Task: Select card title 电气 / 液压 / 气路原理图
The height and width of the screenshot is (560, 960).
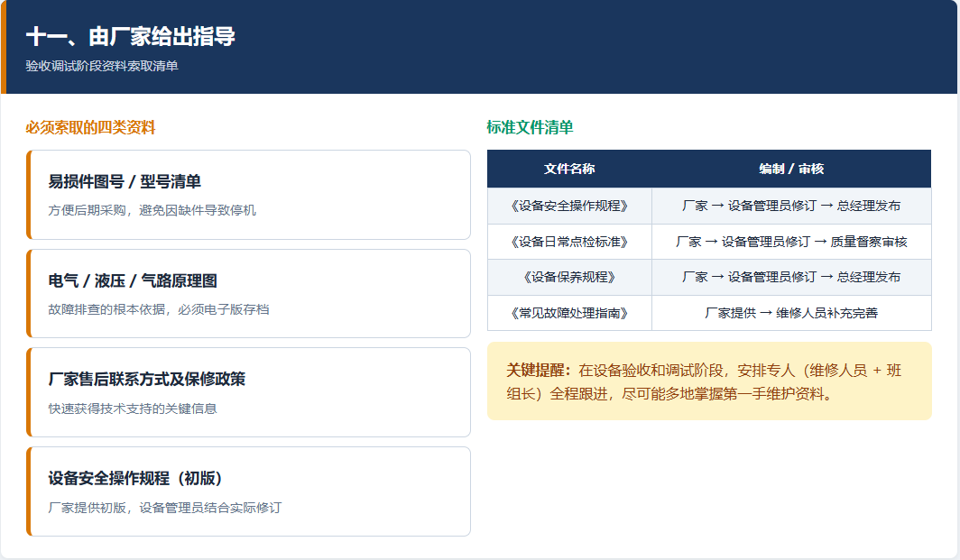Action: pyautogui.click(x=133, y=281)
